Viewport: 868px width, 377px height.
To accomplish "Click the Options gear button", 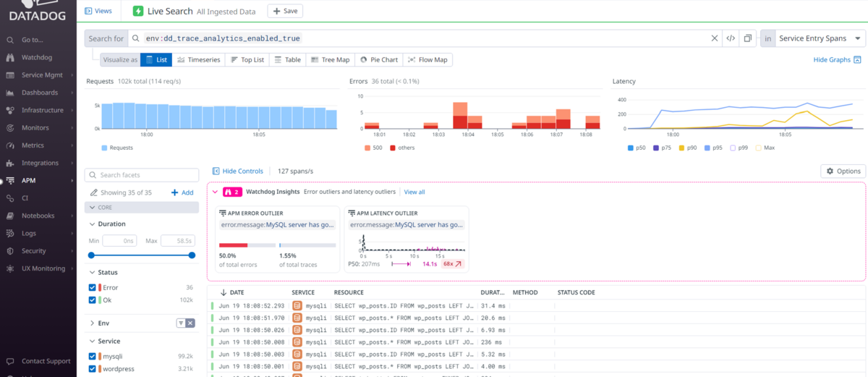I will point(843,171).
